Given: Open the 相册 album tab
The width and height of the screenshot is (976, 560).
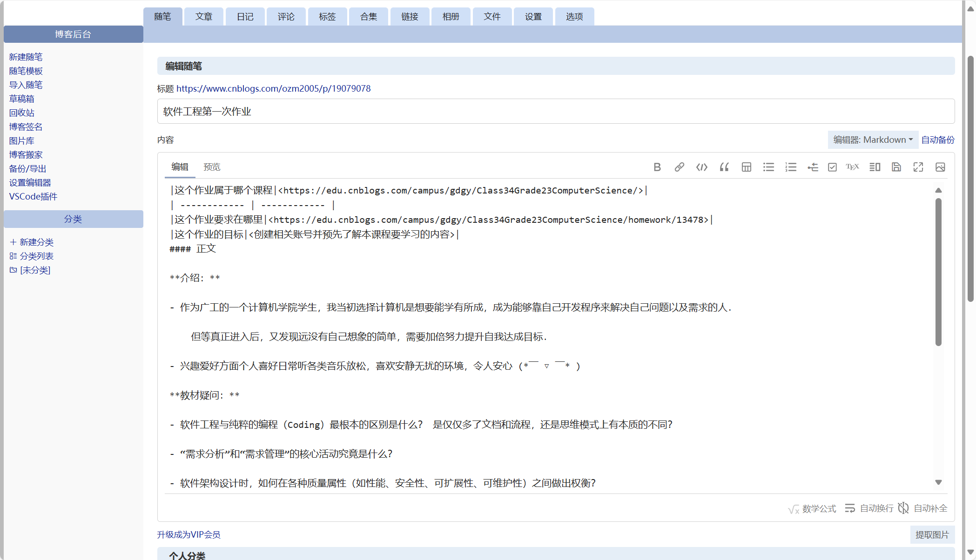Looking at the screenshot, I should coord(450,16).
